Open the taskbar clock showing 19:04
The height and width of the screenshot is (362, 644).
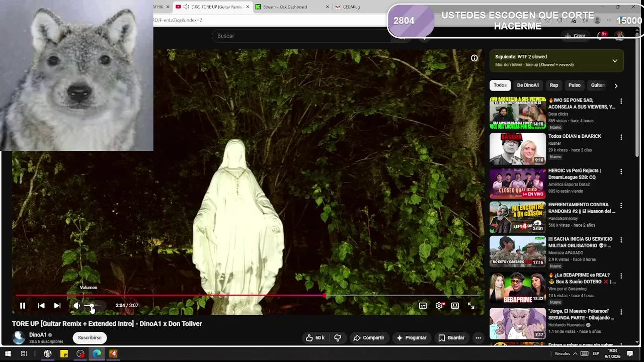pos(613,354)
